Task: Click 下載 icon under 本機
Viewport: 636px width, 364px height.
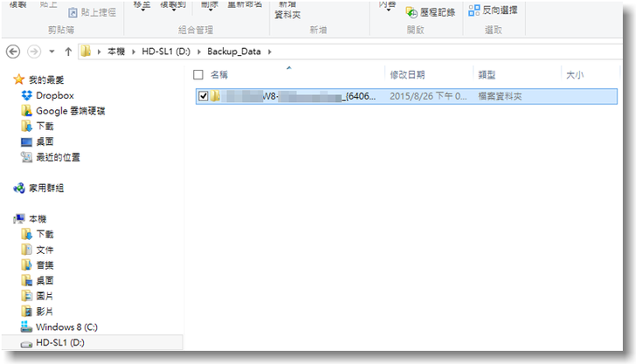Action: (x=26, y=234)
